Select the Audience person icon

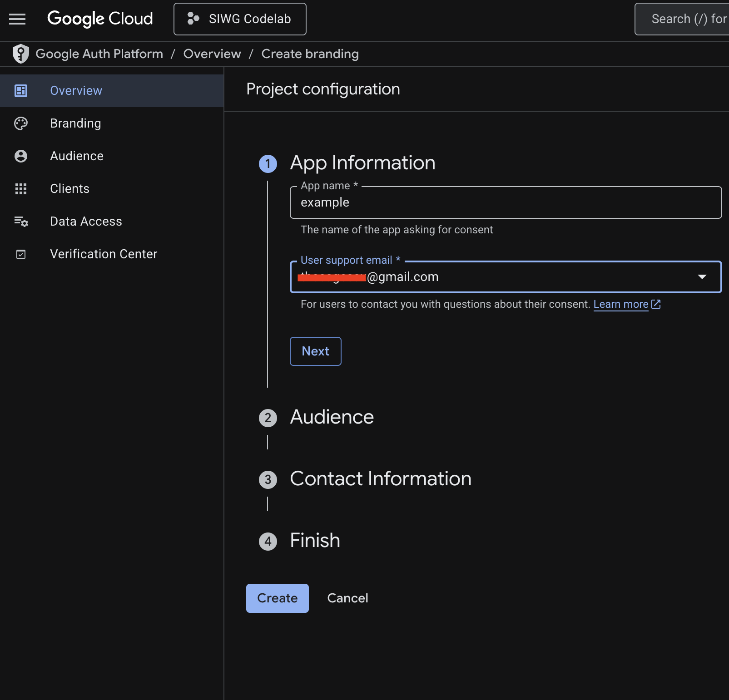(x=21, y=156)
